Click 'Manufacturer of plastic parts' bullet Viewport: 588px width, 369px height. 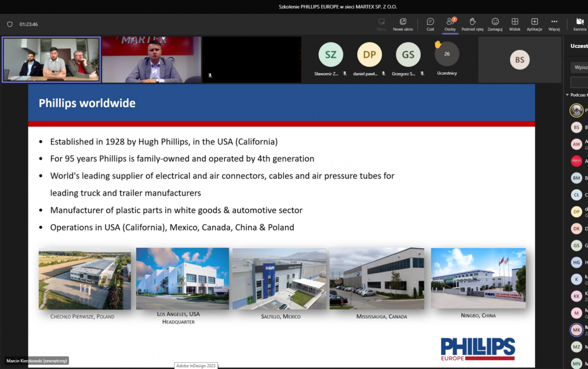[176, 210]
